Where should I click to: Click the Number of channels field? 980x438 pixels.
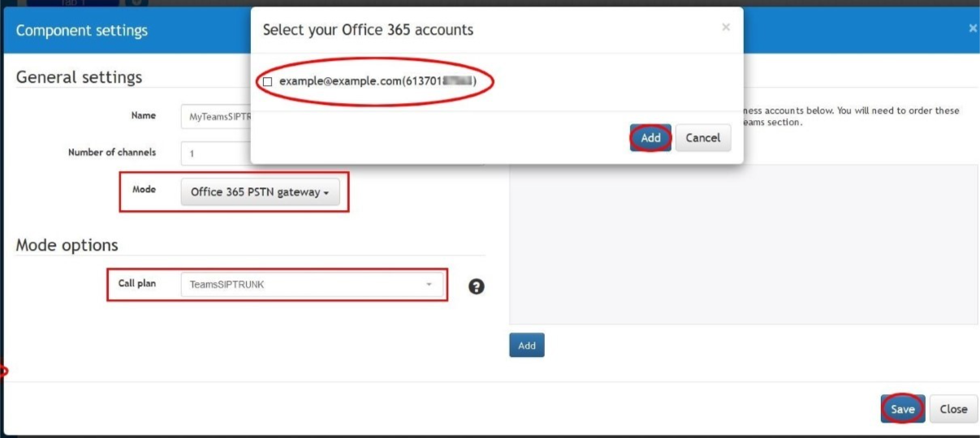(216, 153)
